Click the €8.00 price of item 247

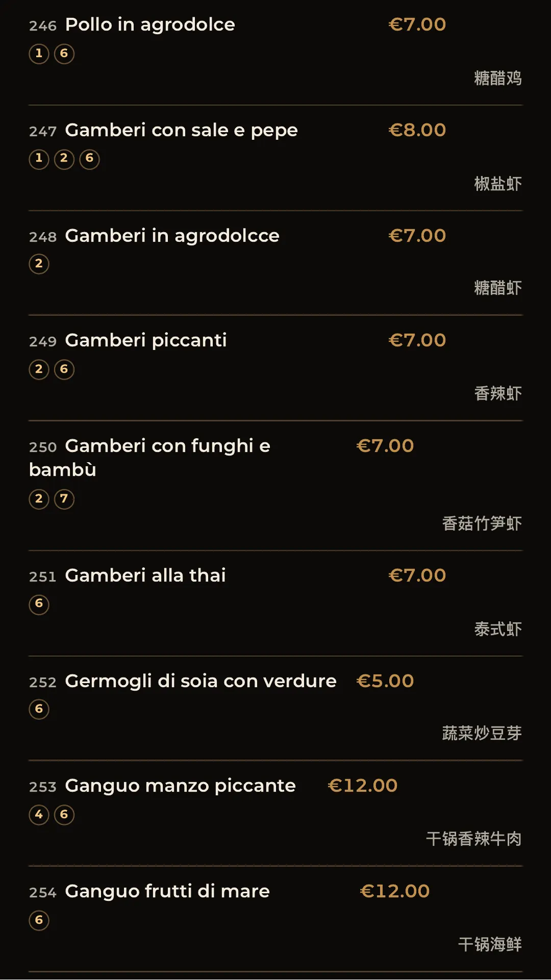[x=417, y=130]
